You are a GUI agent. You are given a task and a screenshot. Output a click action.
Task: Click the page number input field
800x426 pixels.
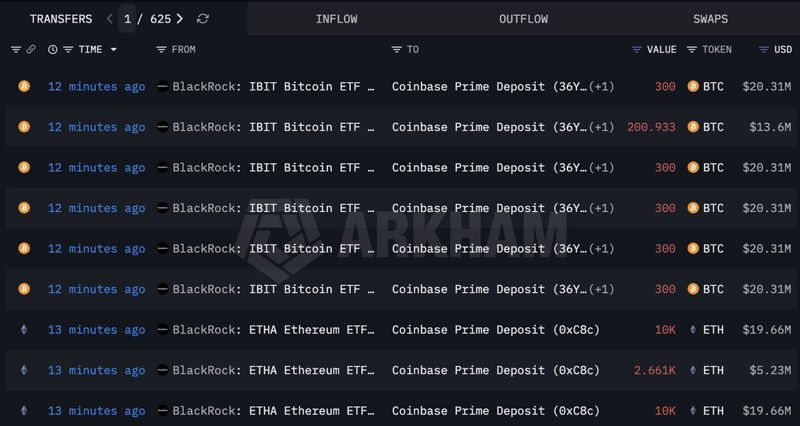(127, 19)
